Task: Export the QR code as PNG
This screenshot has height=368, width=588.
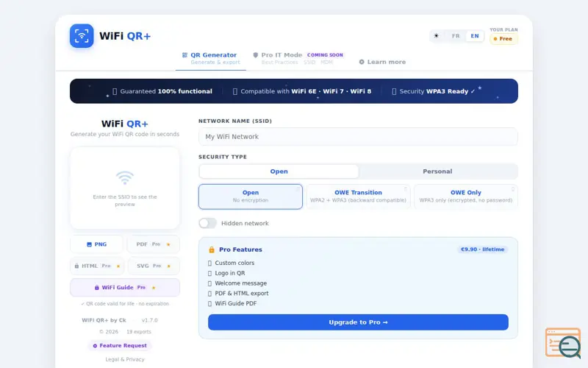Action: click(x=96, y=244)
